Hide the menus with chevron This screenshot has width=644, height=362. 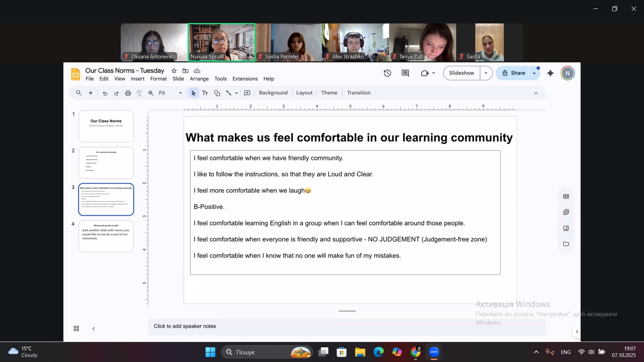(x=536, y=93)
